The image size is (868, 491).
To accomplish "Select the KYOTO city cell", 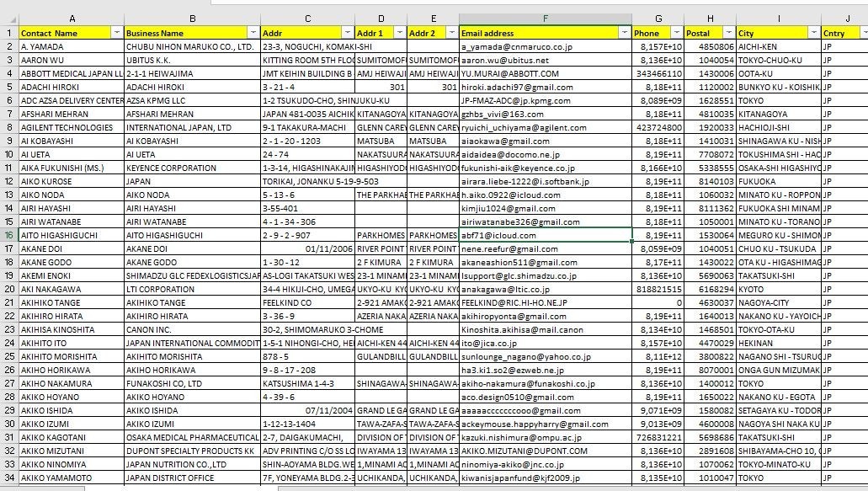I will coord(778,289).
